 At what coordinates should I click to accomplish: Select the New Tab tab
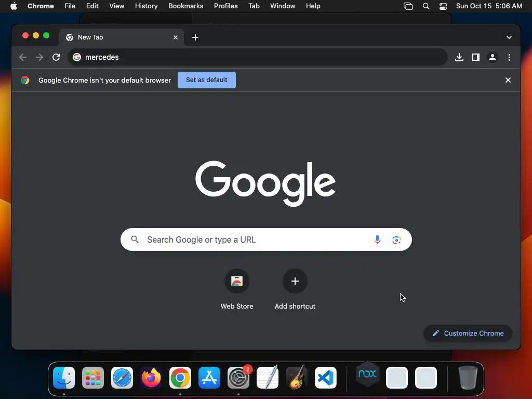click(122, 37)
